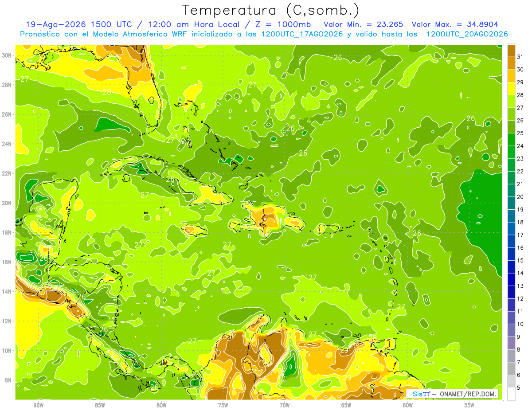Click the 80W longitude axis label

point(161,405)
